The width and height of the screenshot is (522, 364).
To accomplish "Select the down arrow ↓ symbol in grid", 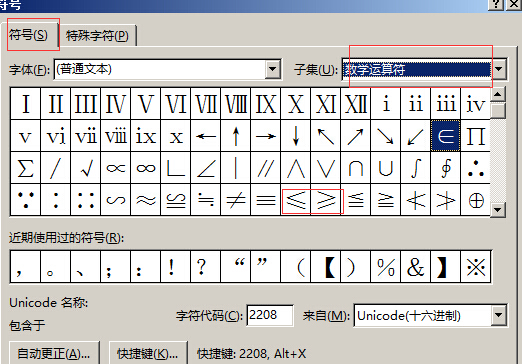I will click(296, 136).
